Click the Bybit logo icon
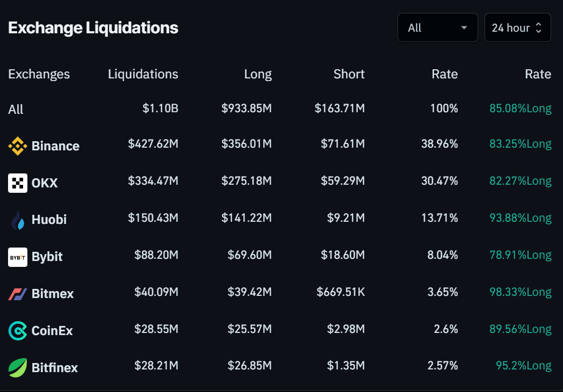563x392 pixels. pos(18,257)
